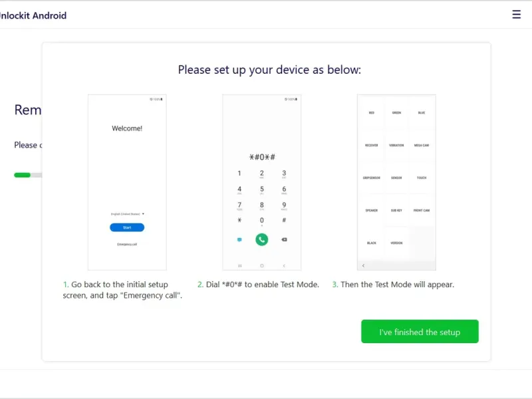The height and width of the screenshot is (399, 532).
Task: Click the Unlockit Android title
Action: (33, 15)
